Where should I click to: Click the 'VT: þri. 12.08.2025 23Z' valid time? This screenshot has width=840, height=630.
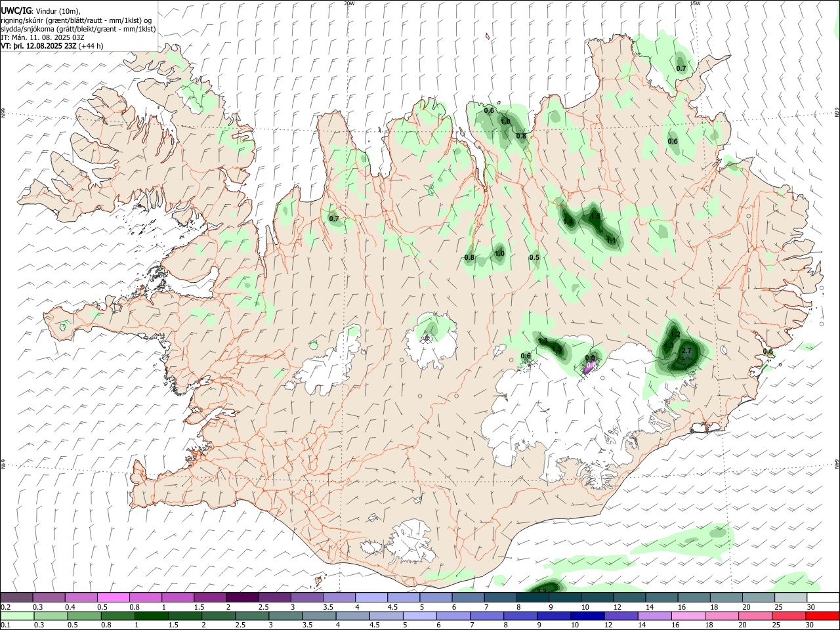point(39,47)
